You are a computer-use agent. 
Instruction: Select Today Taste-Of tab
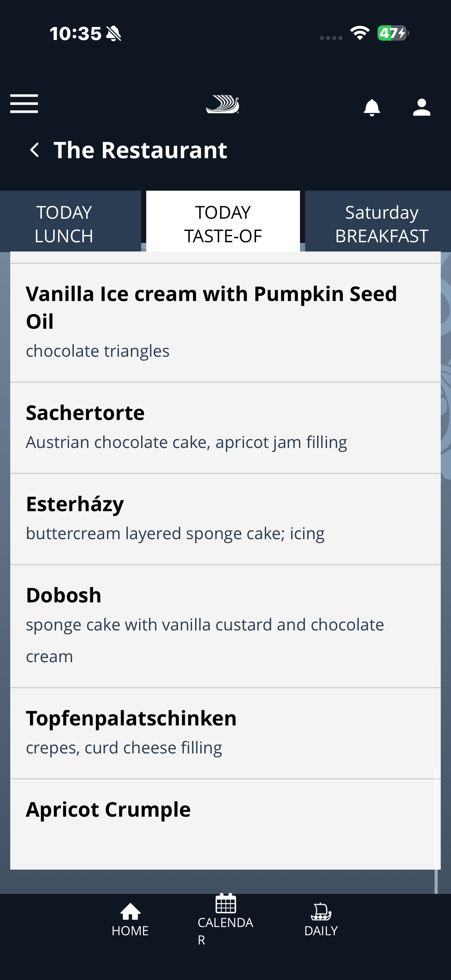pyautogui.click(x=223, y=224)
